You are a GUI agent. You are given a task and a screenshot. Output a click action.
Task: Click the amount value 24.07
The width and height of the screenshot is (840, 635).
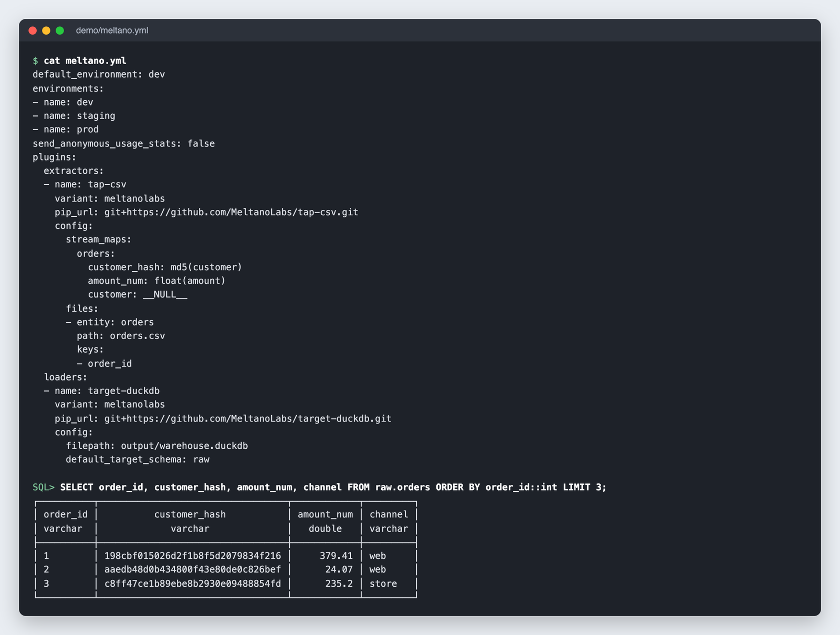click(x=339, y=570)
